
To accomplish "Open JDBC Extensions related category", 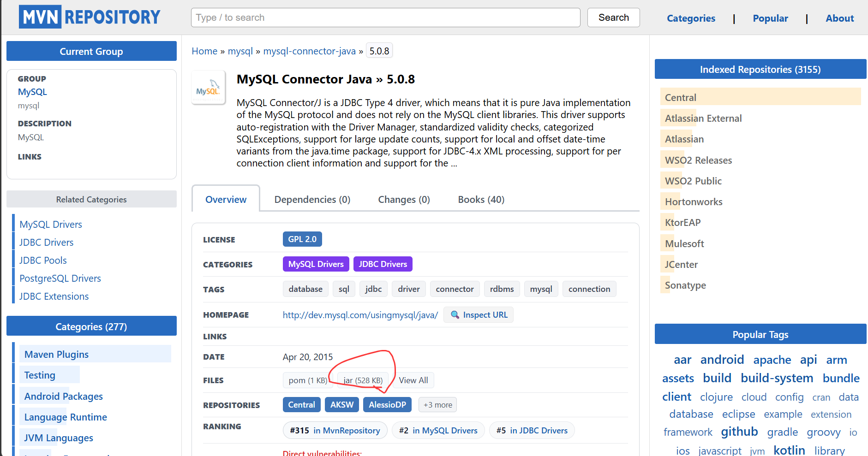I will (54, 296).
